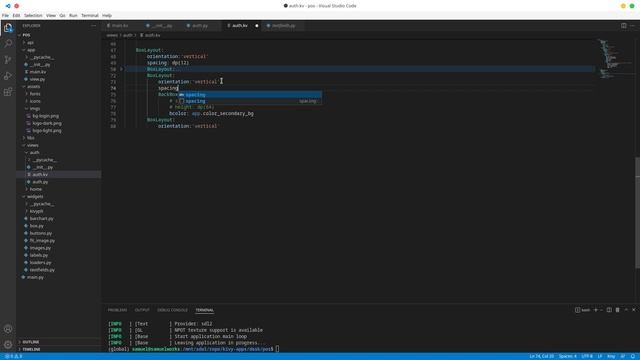Image resolution: width=640 pixels, height=360 pixels.
Task: Maximize the terminal panel chevron
Action: point(626,310)
